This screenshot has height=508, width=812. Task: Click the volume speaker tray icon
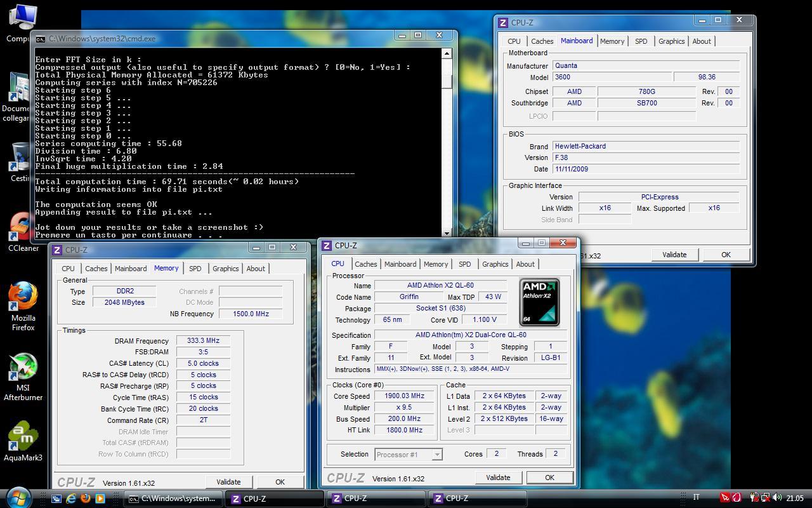click(x=778, y=498)
